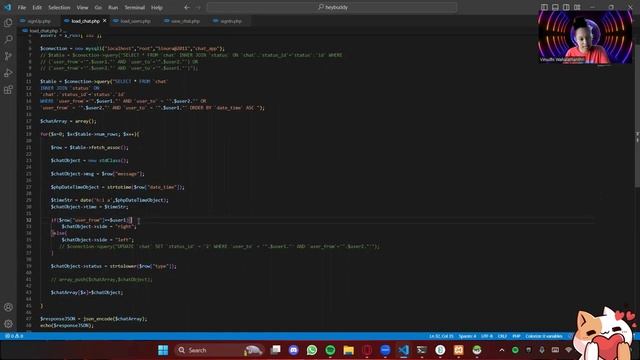Open WhatsApp from the taskbar
This screenshot has height=360, width=640.
click(312, 350)
